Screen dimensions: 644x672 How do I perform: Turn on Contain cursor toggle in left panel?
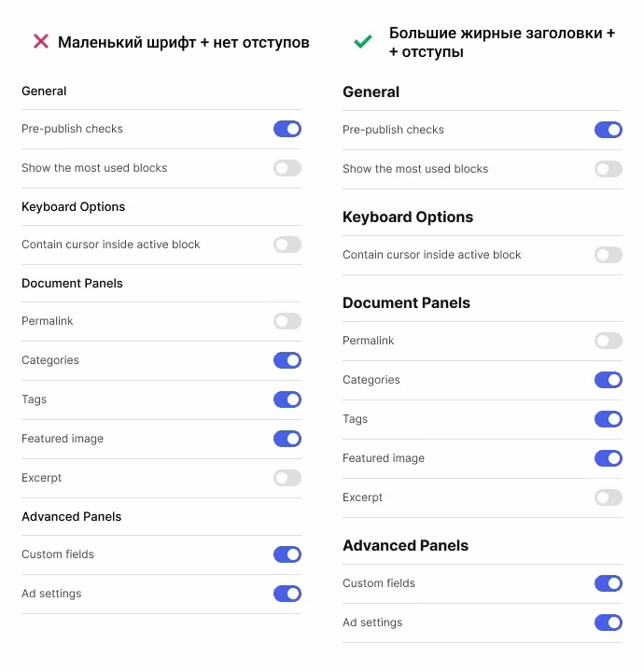click(287, 245)
